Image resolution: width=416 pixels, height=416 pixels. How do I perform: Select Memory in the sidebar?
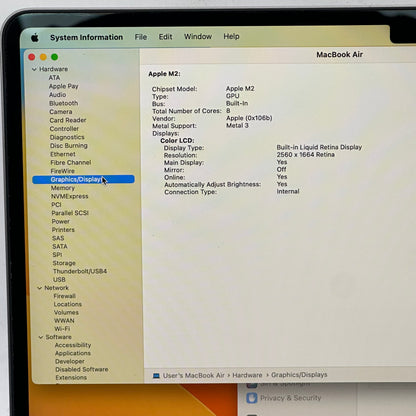63,188
